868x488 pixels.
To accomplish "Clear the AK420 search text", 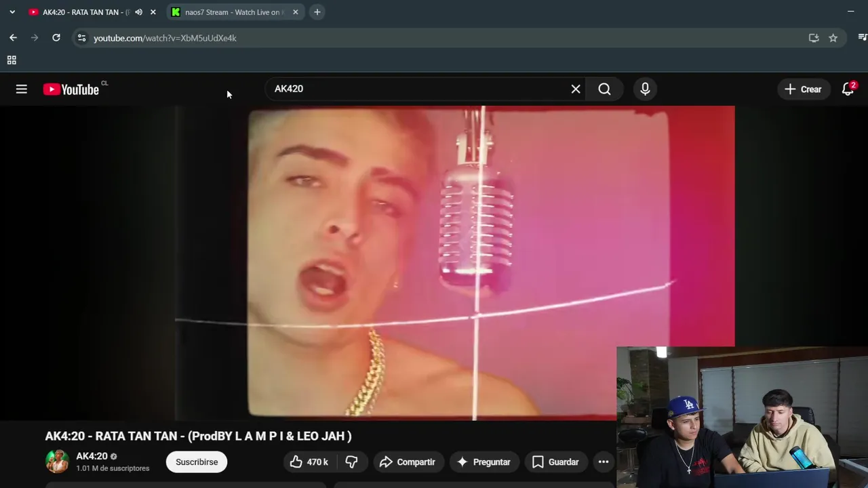I will pyautogui.click(x=576, y=89).
